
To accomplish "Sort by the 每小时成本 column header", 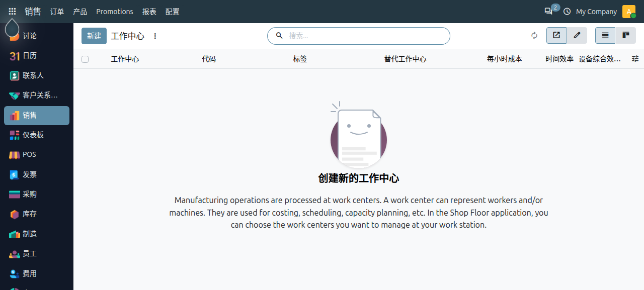I will [504, 59].
